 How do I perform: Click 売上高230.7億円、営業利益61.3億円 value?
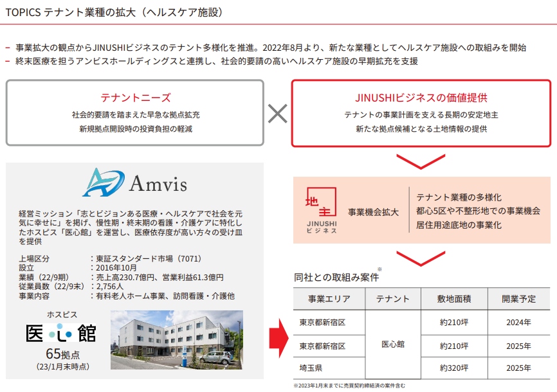(160, 278)
